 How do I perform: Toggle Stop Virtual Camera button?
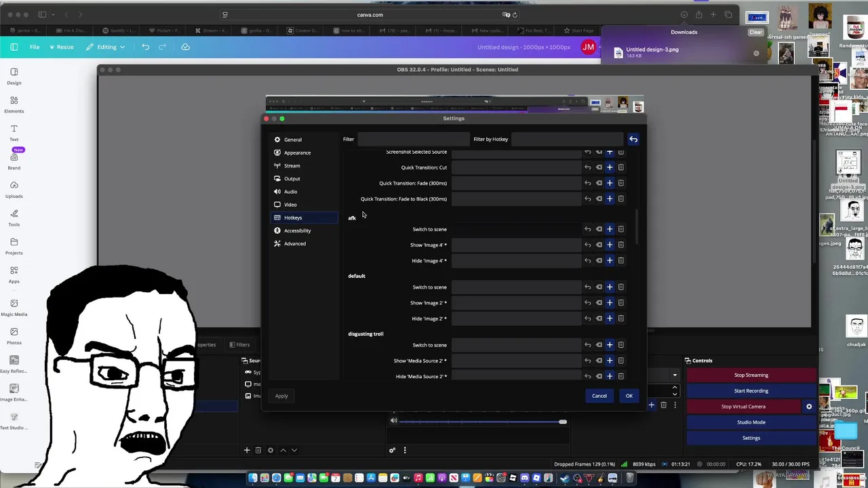(x=743, y=407)
